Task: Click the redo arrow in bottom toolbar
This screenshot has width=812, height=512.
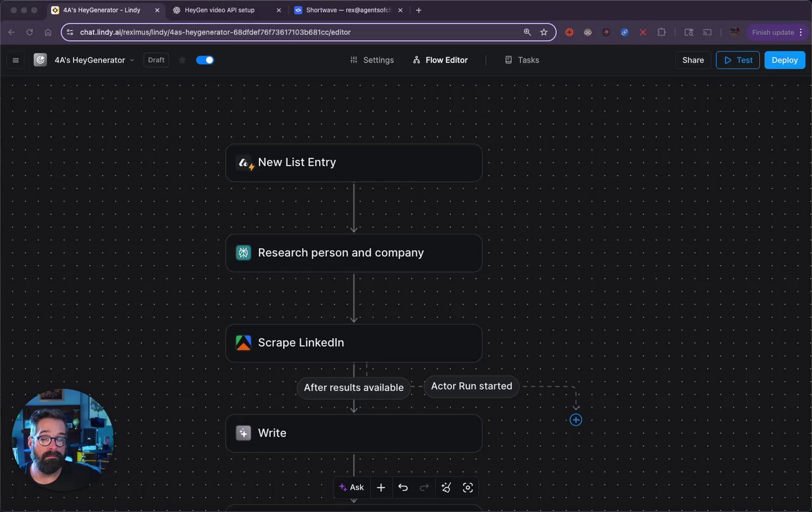Action: click(424, 487)
